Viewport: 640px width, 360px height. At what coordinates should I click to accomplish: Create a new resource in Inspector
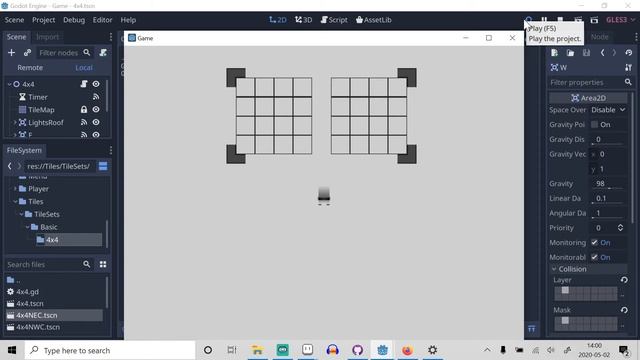pos(554,53)
